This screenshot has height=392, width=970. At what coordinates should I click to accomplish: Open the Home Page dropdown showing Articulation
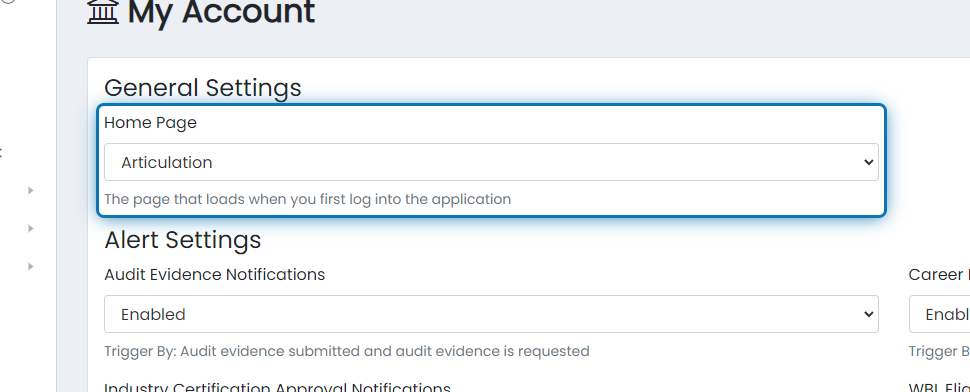491,162
